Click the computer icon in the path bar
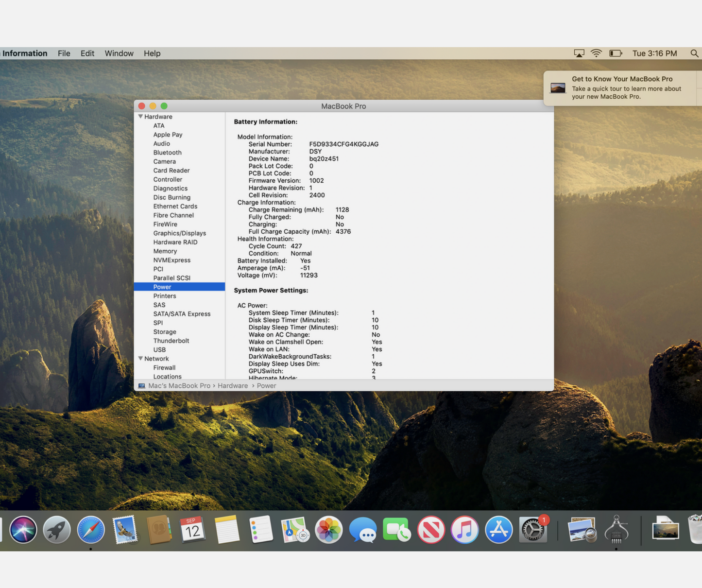Screen dimensions: 702x588 [141, 386]
